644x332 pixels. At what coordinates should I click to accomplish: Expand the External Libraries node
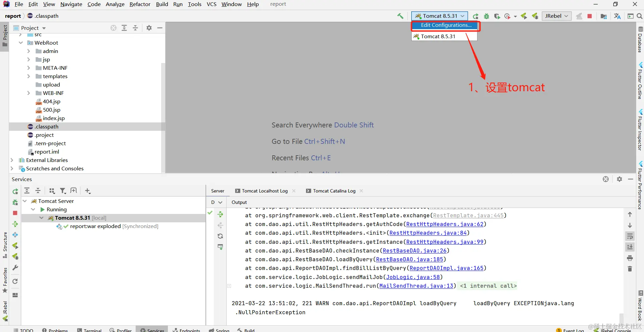point(12,160)
